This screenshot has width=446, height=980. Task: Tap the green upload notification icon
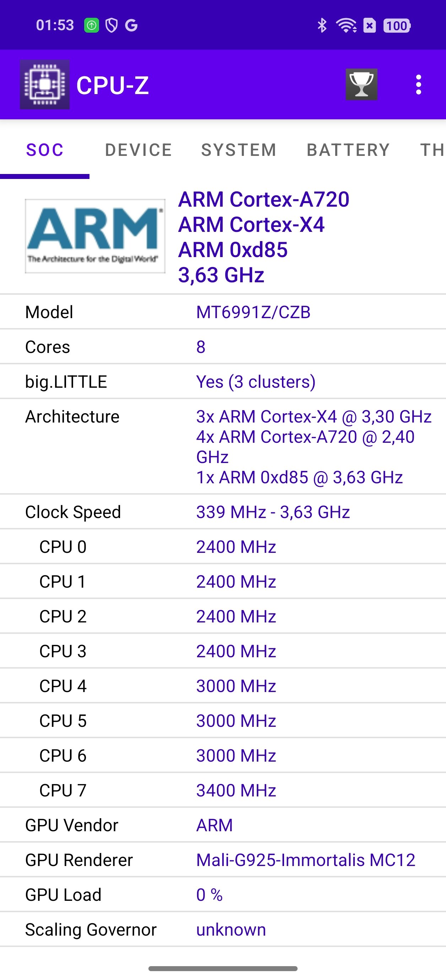(91, 26)
